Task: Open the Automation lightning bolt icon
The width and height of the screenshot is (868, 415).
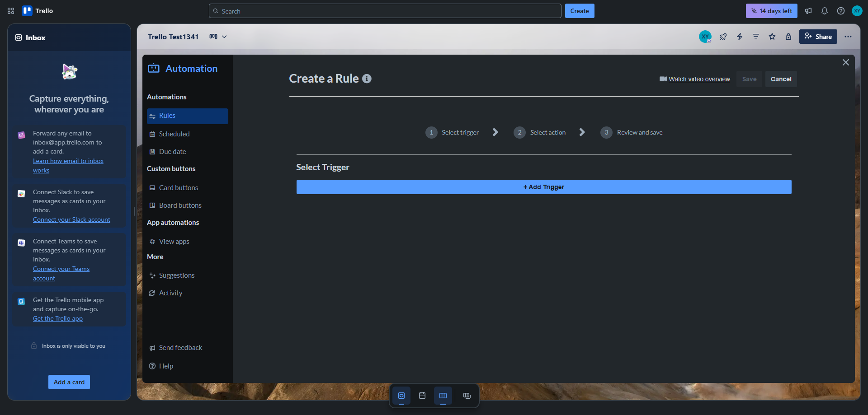Action: pyautogui.click(x=740, y=37)
